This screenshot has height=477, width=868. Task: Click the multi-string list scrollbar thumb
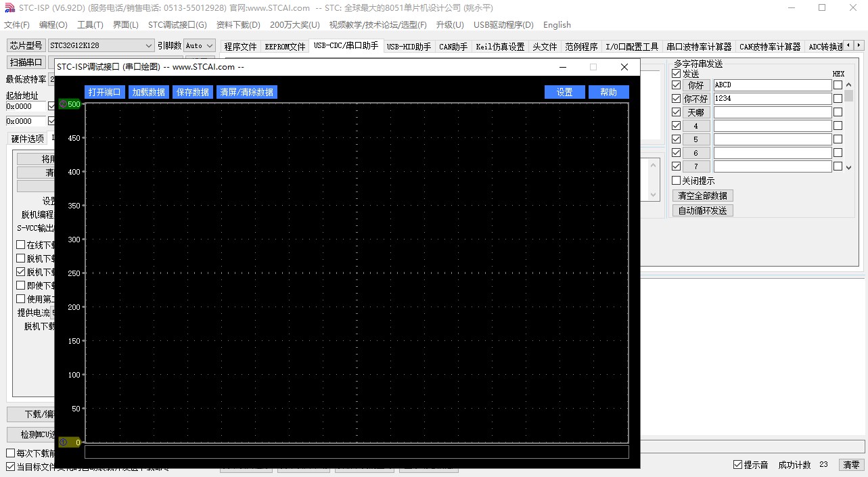pyautogui.click(x=849, y=95)
